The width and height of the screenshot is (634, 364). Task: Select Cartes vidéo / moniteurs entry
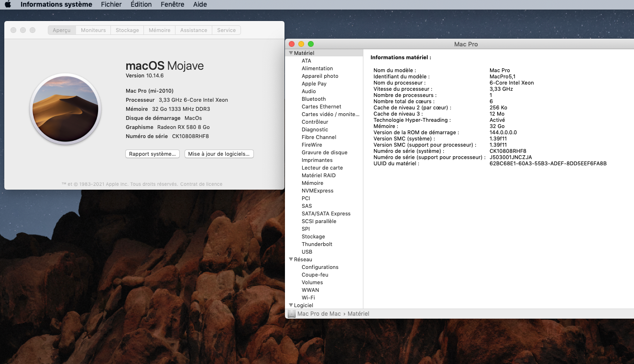pos(330,114)
